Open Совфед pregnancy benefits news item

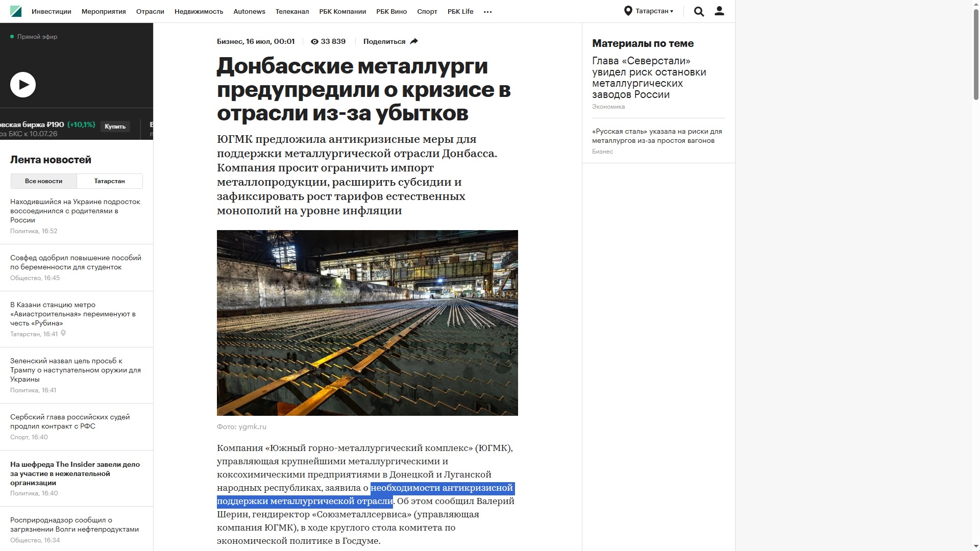76,262
